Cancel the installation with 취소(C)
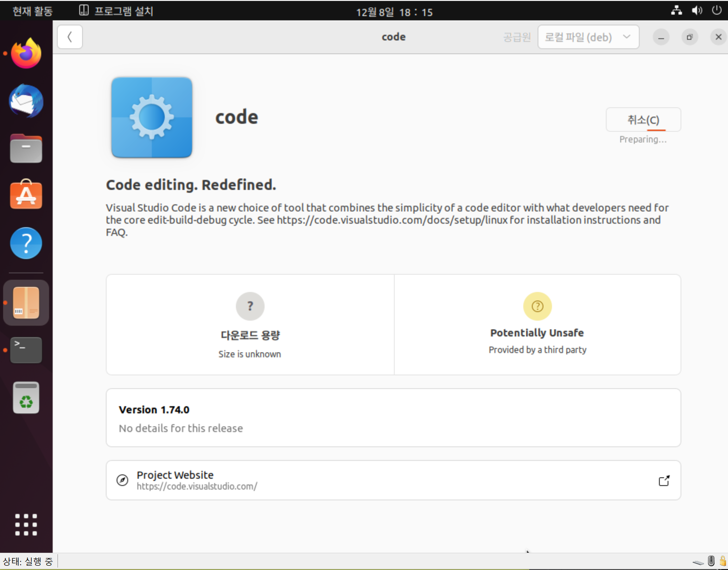 (643, 120)
